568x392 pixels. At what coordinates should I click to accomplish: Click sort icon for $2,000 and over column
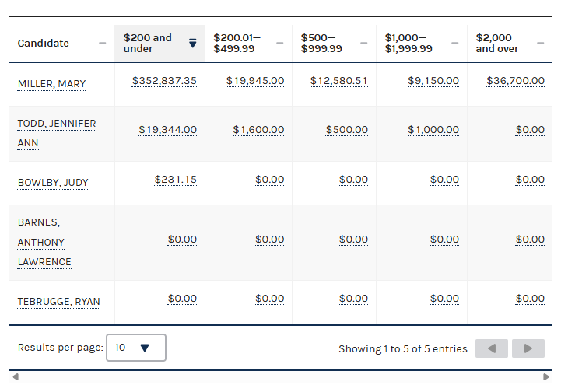pyautogui.click(x=541, y=44)
